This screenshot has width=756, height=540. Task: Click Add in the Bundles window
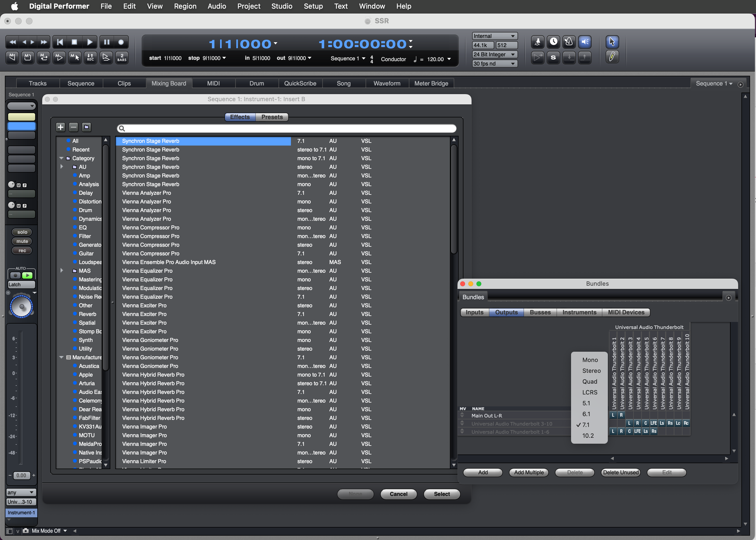[483, 472]
